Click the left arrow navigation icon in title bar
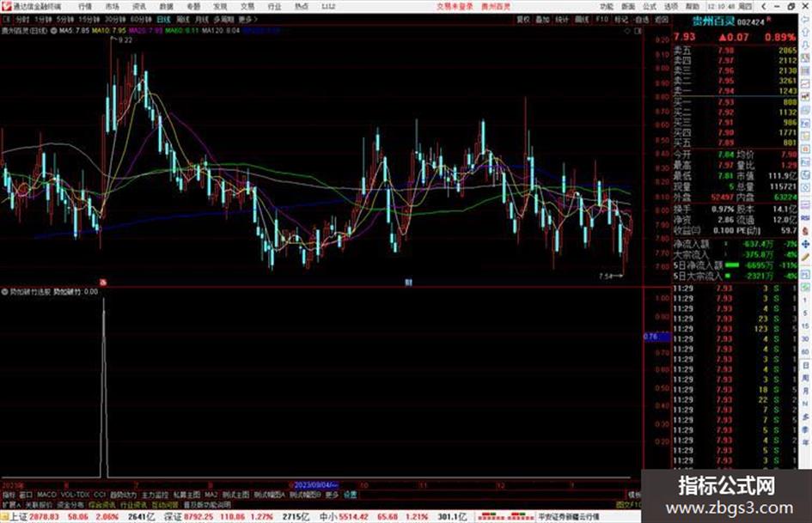 point(763,6)
